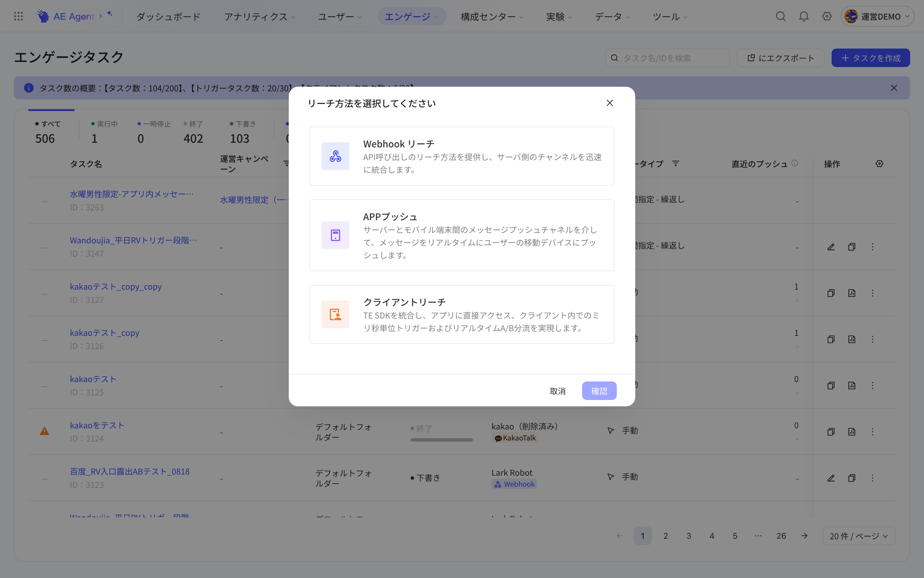
Task: Change the 20 件 / ページ page size
Action: 859,536
